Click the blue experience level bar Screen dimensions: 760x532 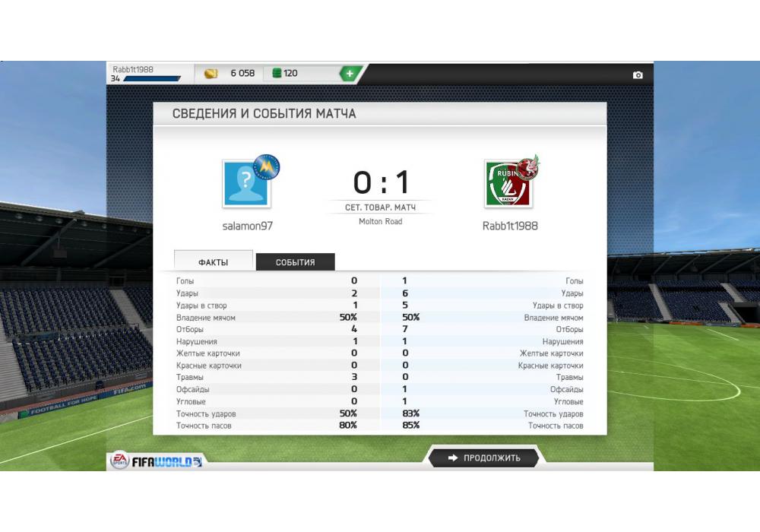(x=152, y=78)
